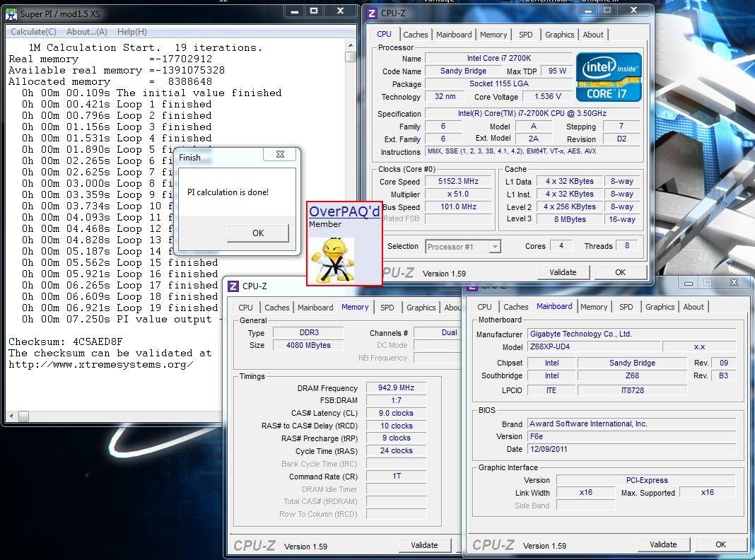Click the memory Size value 4080 MBytes
The width and height of the screenshot is (755, 560).
(x=308, y=345)
